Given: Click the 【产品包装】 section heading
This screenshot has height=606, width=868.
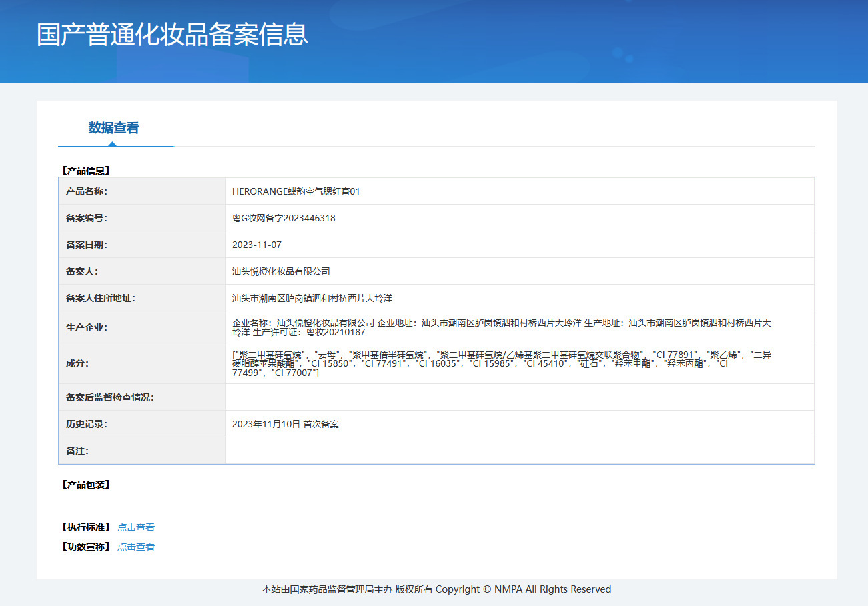Looking at the screenshot, I should [x=85, y=485].
